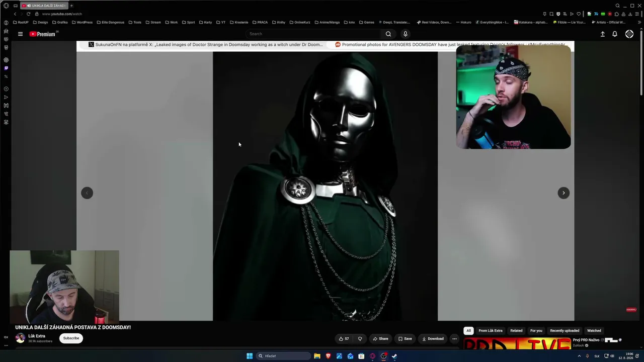
Task: Open the DeepL Translate bookmark
Action: point(394,23)
